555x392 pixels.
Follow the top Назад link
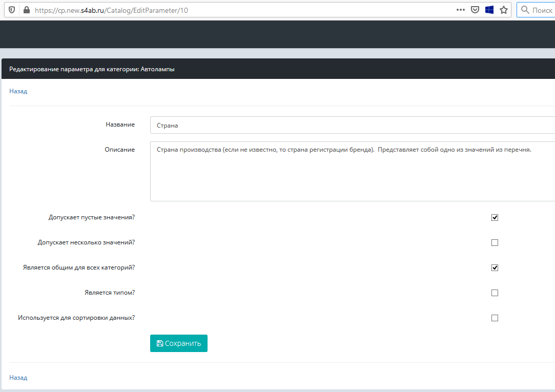coord(18,91)
